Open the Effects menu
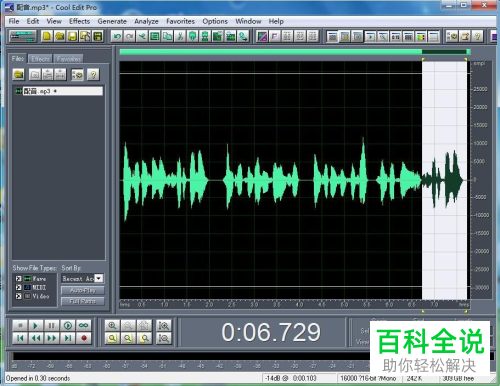Viewport: 500px width, 386px height. [x=79, y=21]
